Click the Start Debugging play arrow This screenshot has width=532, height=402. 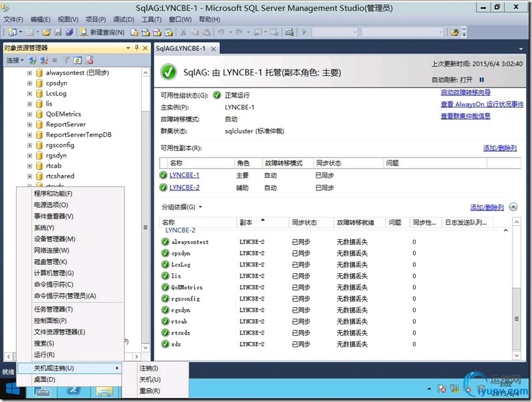click(x=304, y=32)
